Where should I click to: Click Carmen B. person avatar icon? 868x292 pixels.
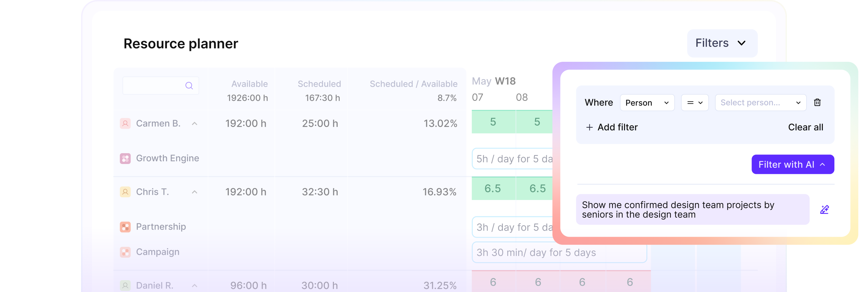tap(125, 123)
